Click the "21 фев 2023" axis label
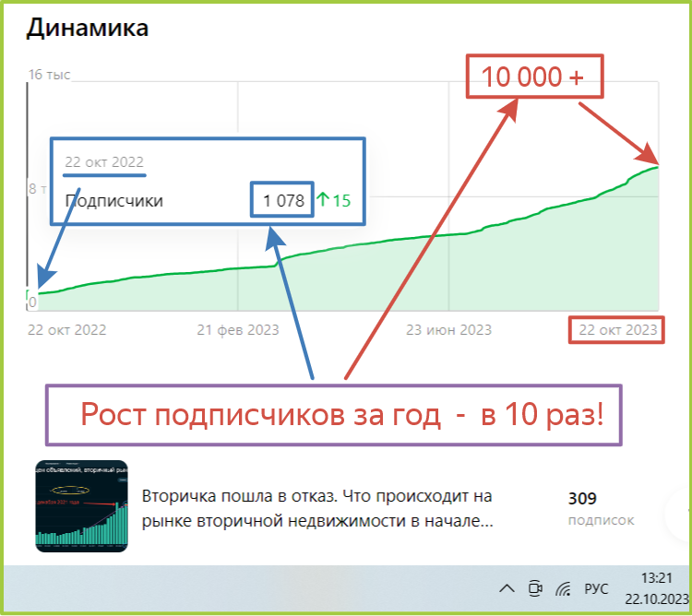The height and width of the screenshot is (616, 692). [238, 330]
